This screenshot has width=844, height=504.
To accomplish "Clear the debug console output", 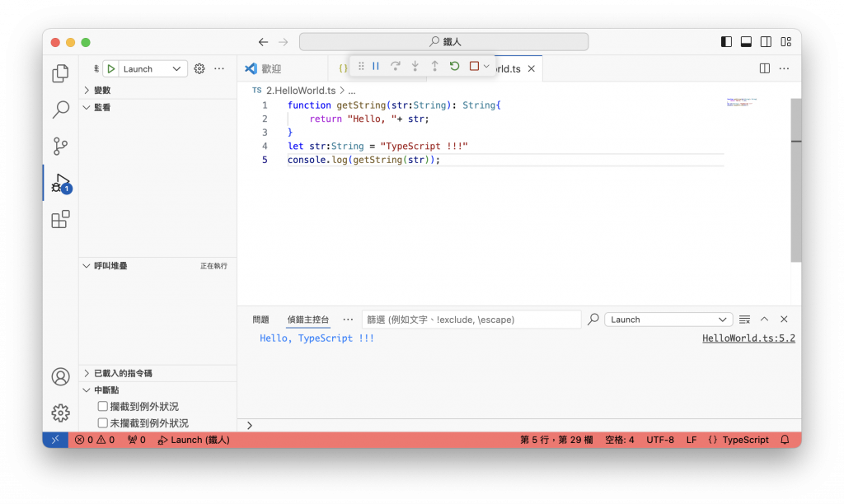I will (x=744, y=320).
